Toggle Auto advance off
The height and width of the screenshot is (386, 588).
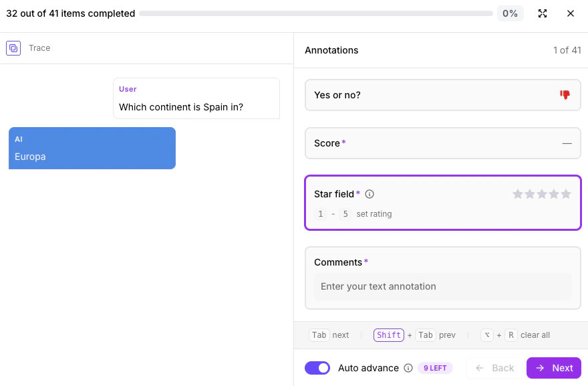(x=317, y=368)
